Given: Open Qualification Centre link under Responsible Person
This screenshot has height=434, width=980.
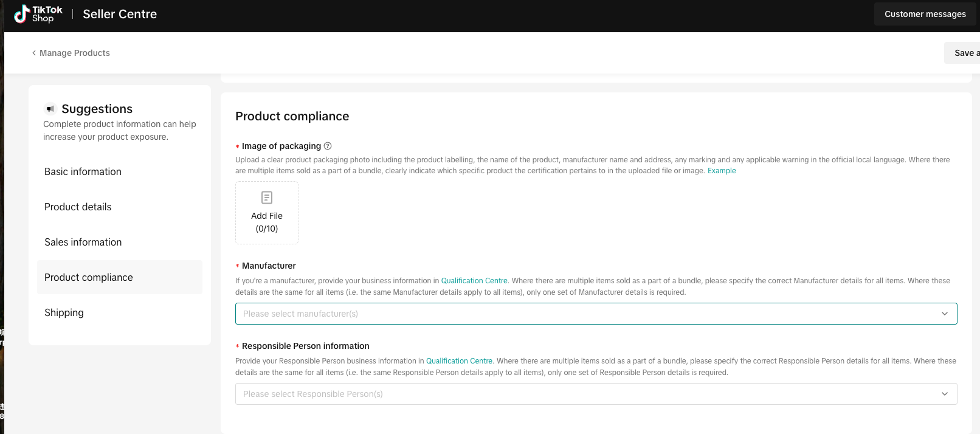Looking at the screenshot, I should (x=459, y=361).
